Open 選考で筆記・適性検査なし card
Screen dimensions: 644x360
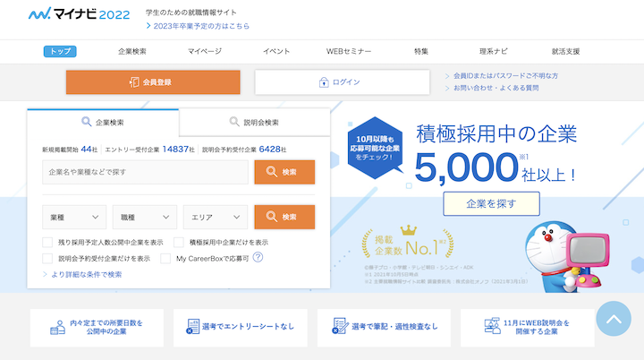(x=384, y=328)
